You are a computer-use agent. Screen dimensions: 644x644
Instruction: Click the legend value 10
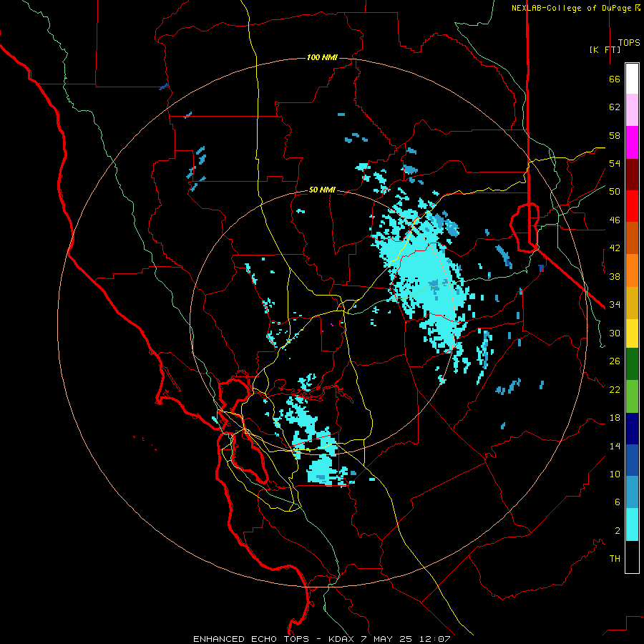point(615,474)
